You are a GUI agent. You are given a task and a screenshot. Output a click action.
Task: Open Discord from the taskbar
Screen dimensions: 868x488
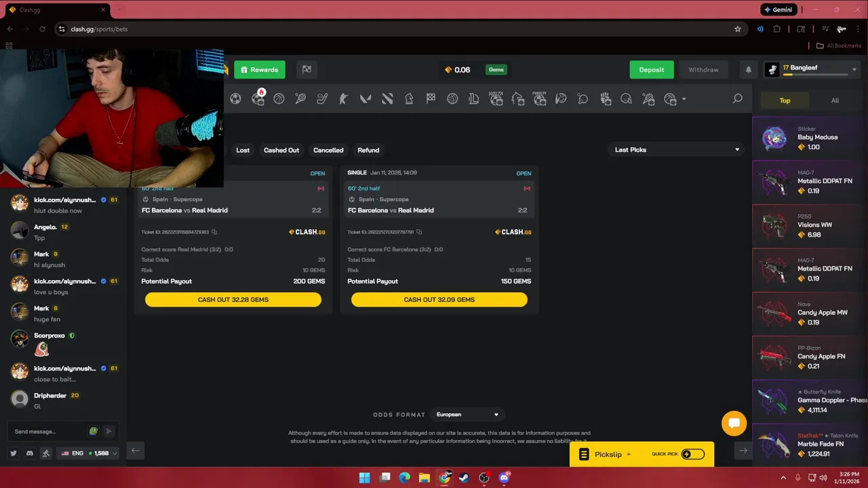click(x=505, y=478)
